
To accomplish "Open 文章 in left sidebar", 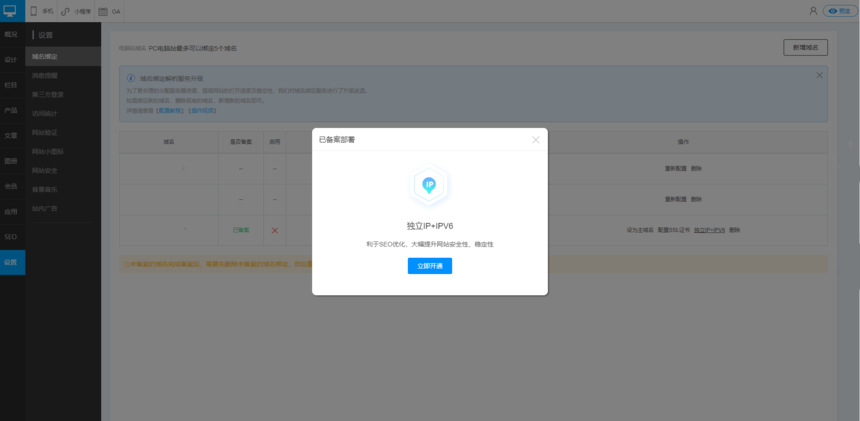I will [x=12, y=135].
